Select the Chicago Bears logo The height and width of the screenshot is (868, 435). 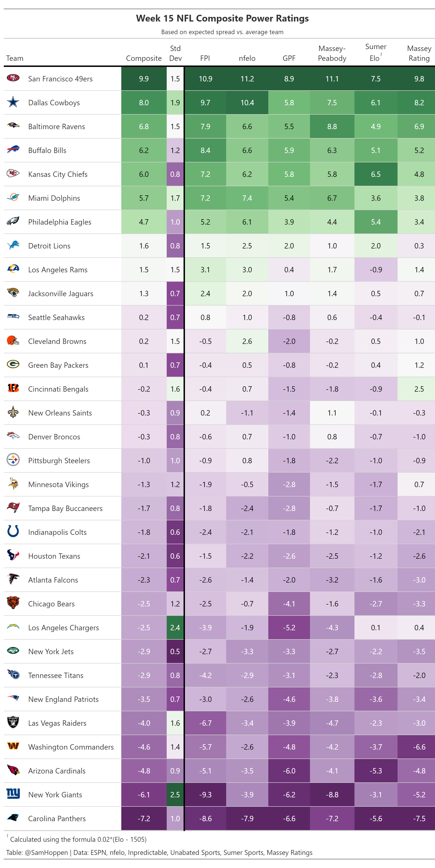coord(13,603)
